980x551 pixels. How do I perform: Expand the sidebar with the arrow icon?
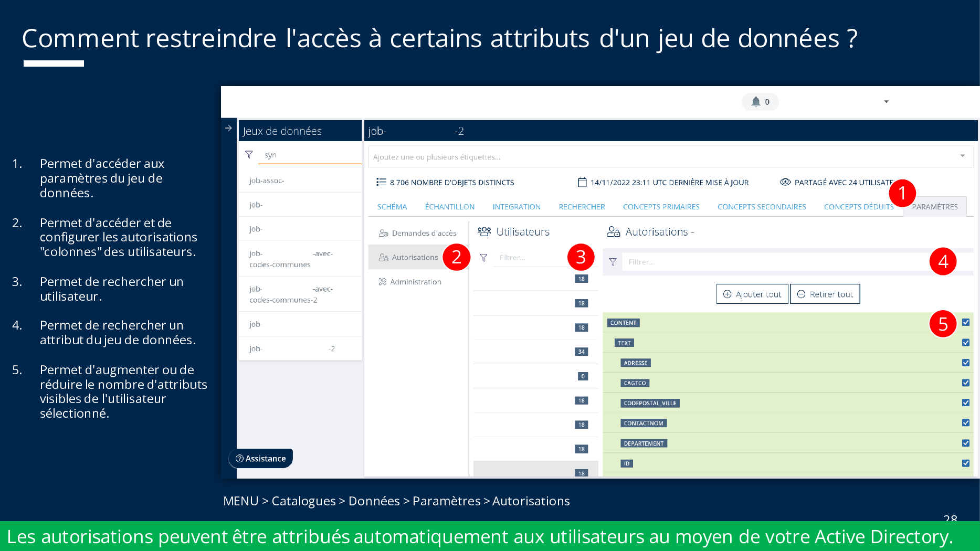[x=228, y=128]
